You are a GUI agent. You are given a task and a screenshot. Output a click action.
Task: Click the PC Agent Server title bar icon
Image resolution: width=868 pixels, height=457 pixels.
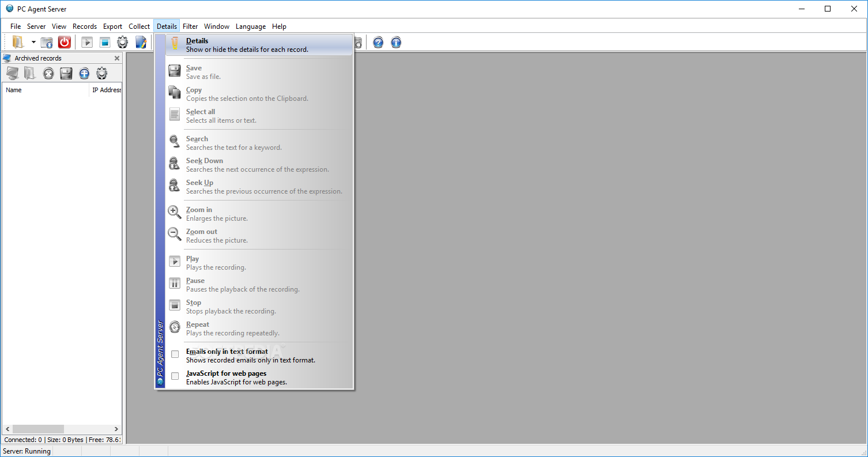pos(9,9)
